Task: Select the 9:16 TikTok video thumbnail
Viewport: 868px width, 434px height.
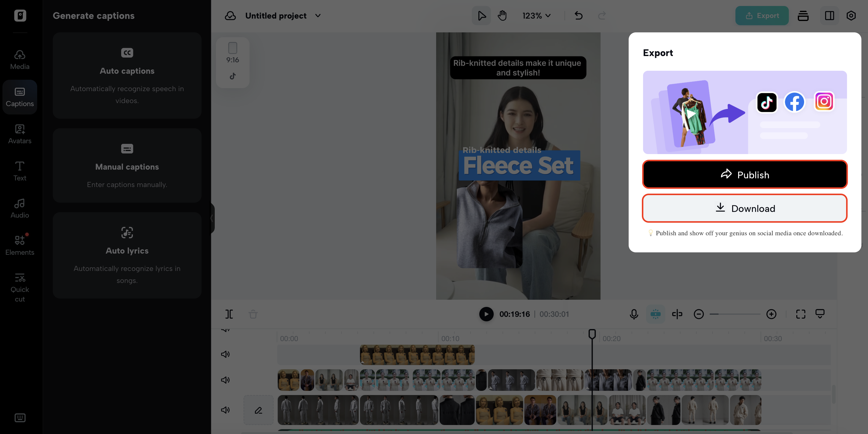Action: pyautogui.click(x=232, y=62)
